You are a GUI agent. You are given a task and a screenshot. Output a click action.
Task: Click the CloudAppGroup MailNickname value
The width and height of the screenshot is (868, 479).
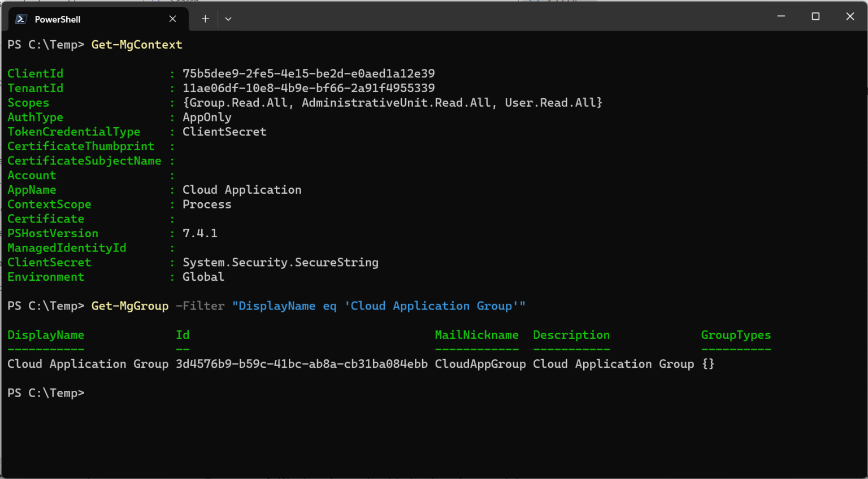(x=480, y=364)
